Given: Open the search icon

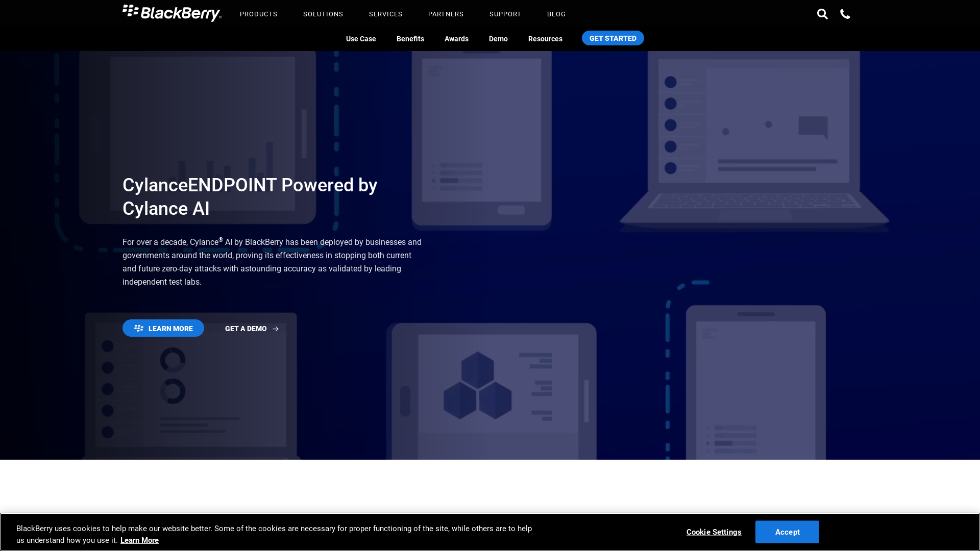Looking at the screenshot, I should [822, 14].
